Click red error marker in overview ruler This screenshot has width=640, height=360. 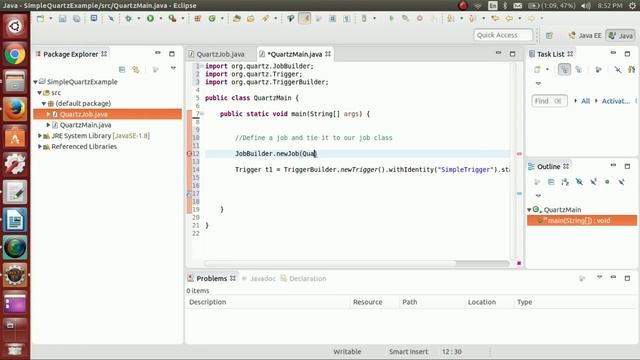pyautogui.click(x=519, y=154)
